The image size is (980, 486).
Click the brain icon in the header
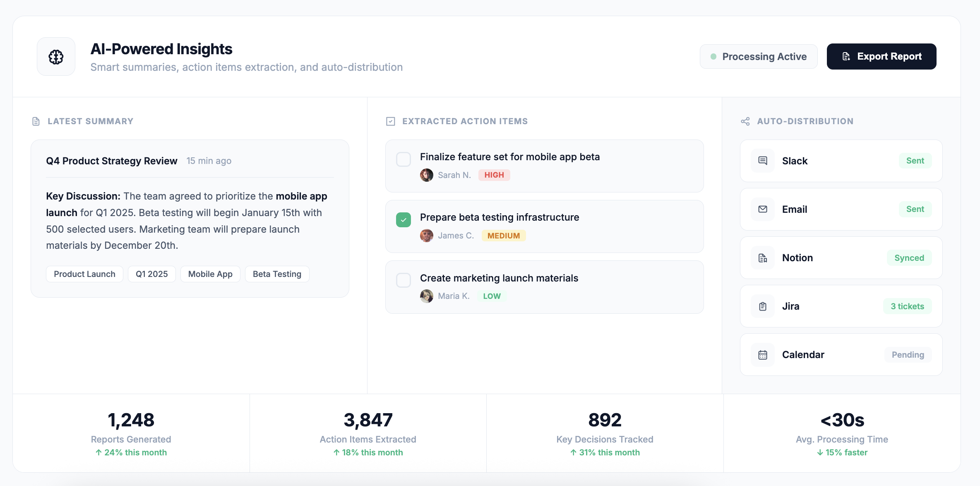[x=55, y=56]
